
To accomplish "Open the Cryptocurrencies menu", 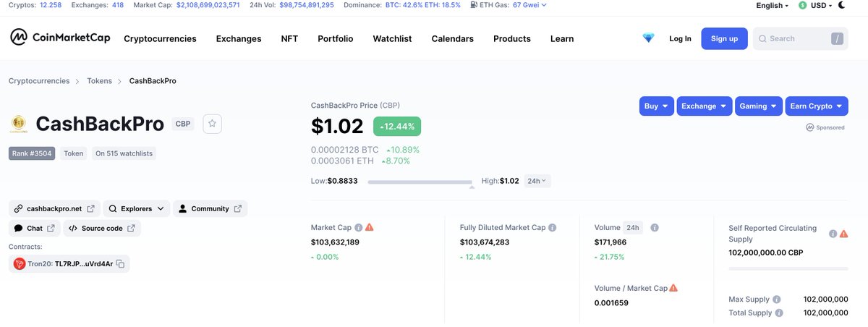I will click(x=160, y=38).
